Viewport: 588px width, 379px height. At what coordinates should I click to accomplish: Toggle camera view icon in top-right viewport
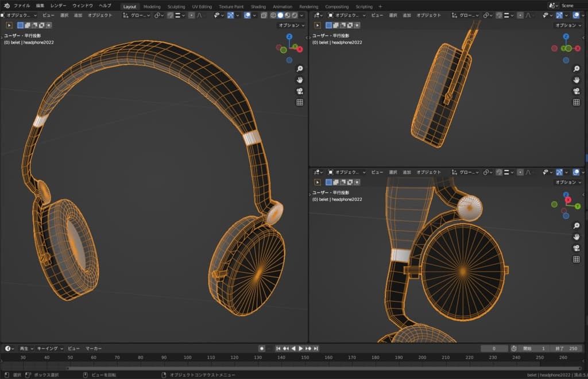(x=576, y=91)
